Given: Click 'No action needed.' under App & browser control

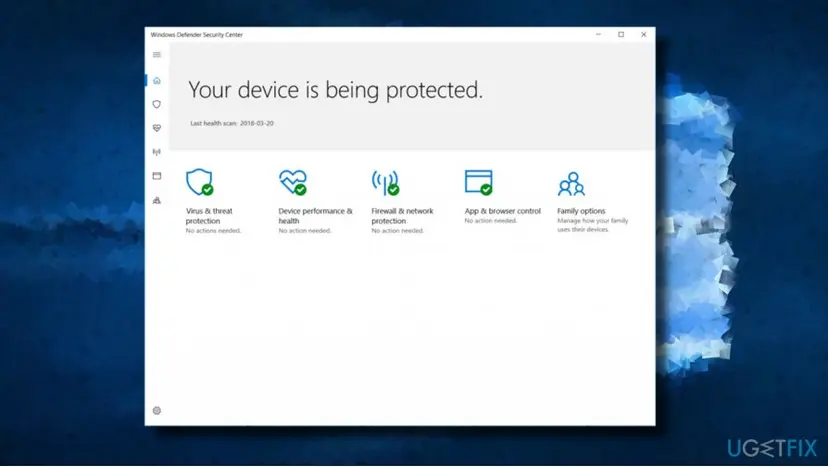Looking at the screenshot, I should (x=491, y=221).
